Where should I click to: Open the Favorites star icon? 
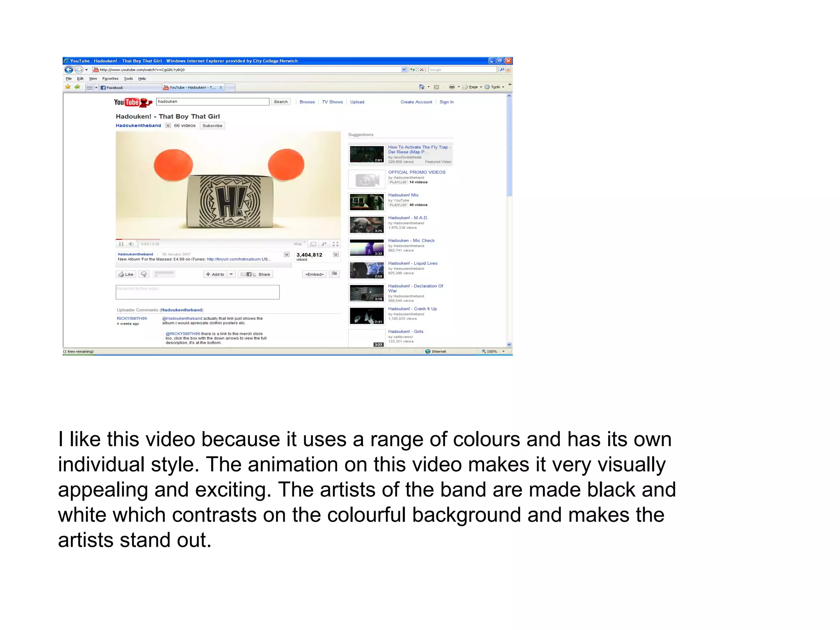68,87
